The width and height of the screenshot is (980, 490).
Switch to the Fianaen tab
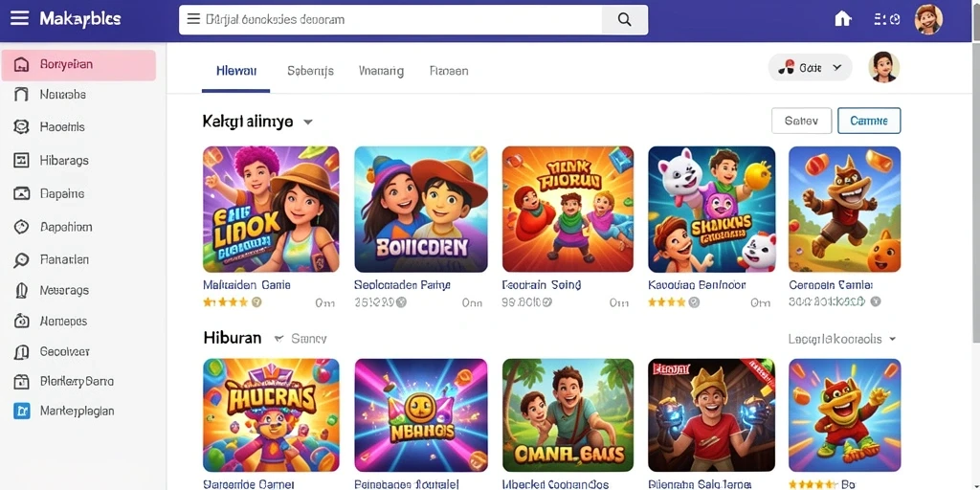(449, 71)
